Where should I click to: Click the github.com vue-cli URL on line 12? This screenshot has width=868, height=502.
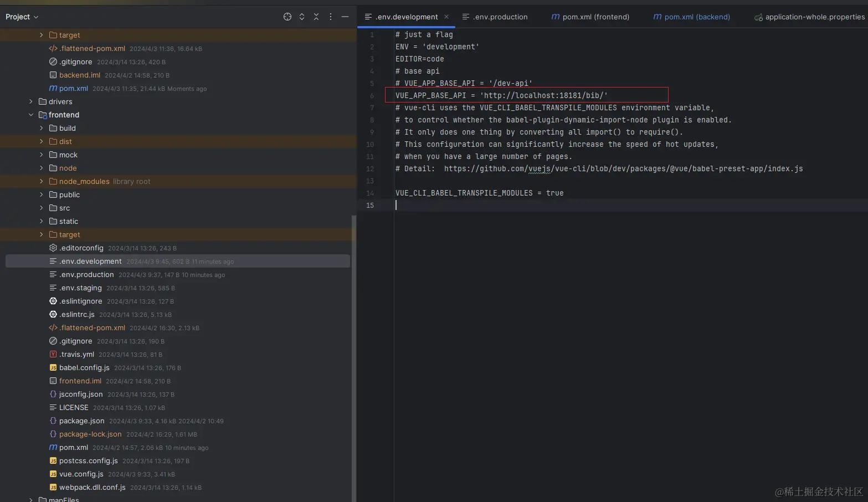click(x=623, y=168)
